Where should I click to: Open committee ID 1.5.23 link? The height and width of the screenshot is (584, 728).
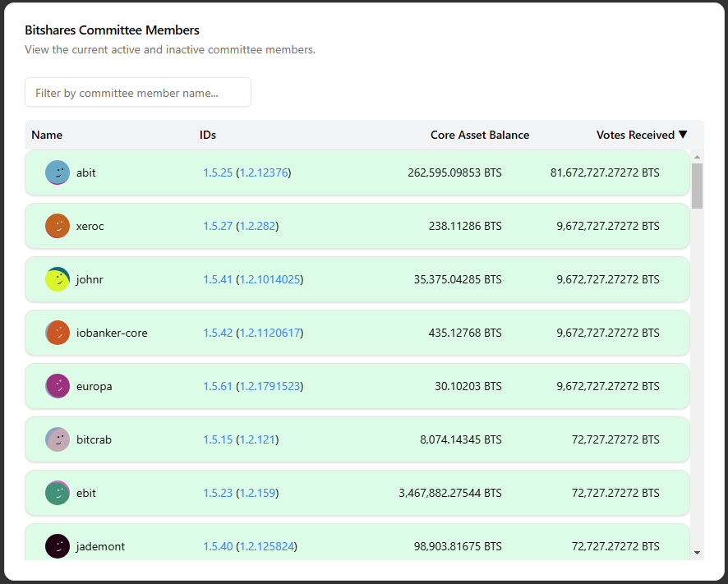(218, 493)
